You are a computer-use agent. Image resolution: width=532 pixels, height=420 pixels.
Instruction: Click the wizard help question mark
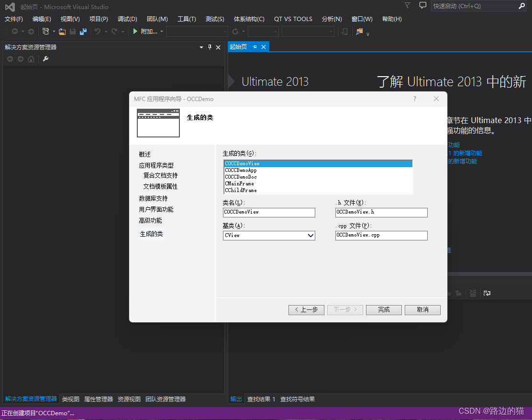[415, 99]
